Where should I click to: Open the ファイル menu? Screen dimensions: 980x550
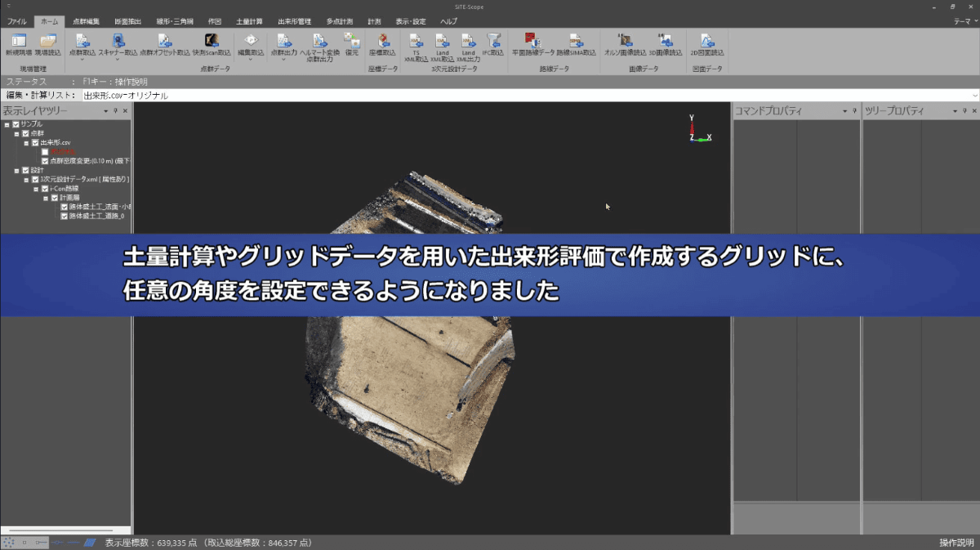[16, 22]
